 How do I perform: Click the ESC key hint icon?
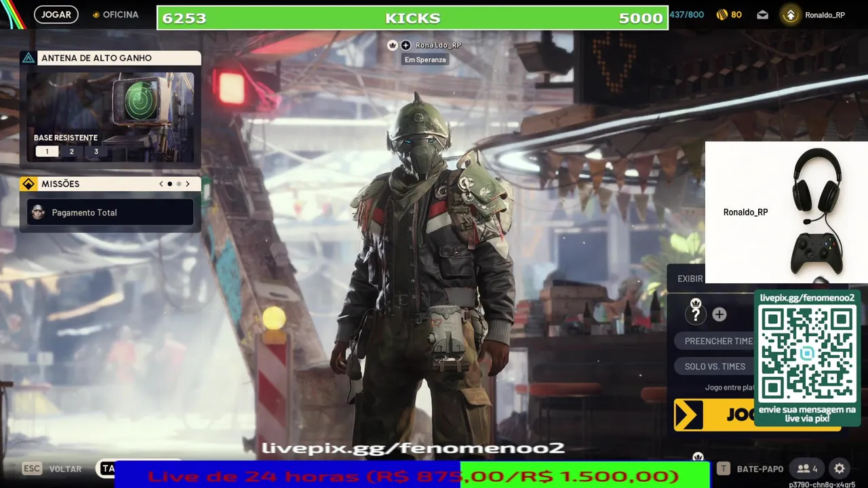tap(32, 468)
